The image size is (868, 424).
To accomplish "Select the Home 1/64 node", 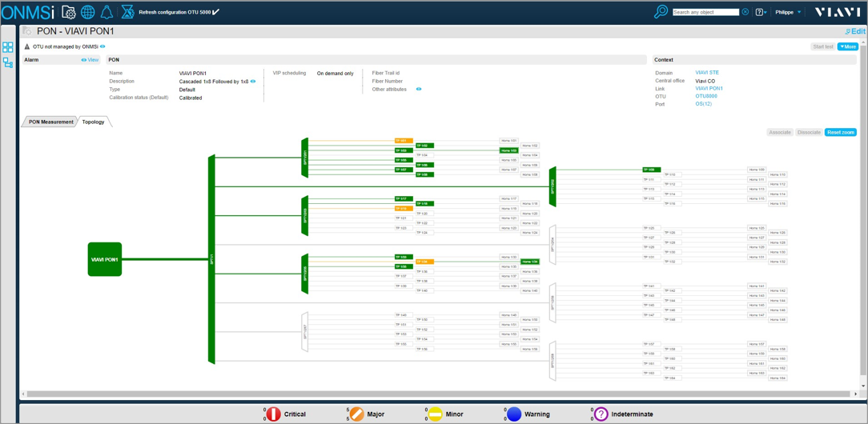I will click(x=778, y=378).
